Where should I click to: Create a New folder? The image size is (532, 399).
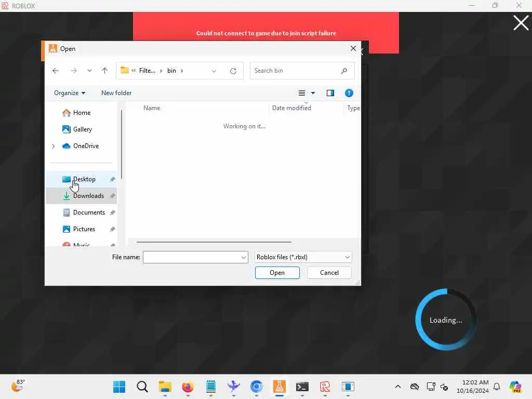[x=116, y=93]
